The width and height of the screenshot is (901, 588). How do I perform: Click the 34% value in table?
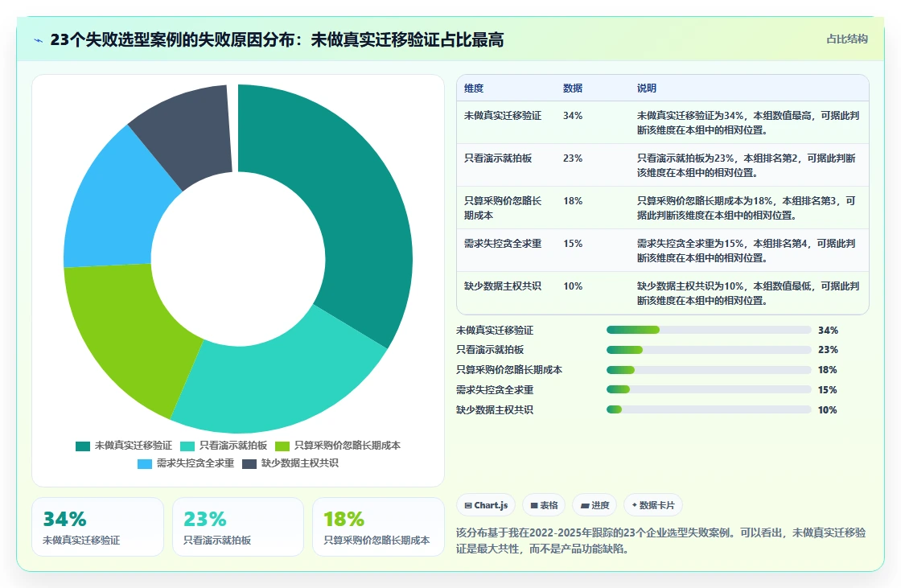pos(573,116)
